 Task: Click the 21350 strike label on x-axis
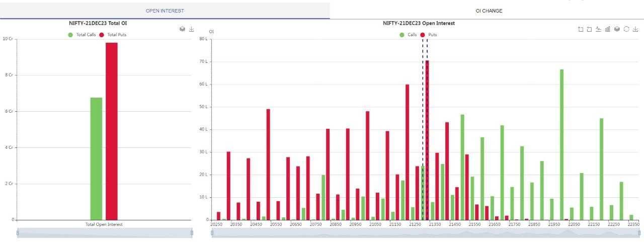(x=435, y=224)
